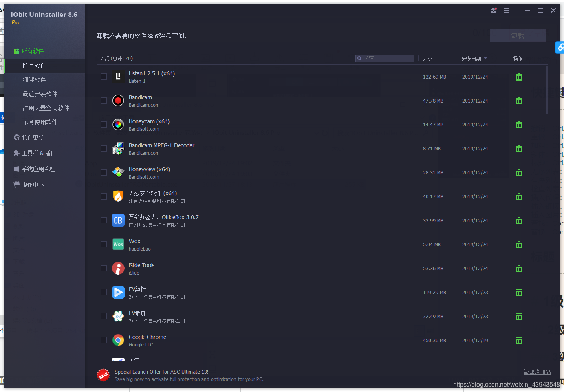The height and width of the screenshot is (392, 564).
Task: Click trash icon for Honeycam (x64)
Action: click(519, 125)
